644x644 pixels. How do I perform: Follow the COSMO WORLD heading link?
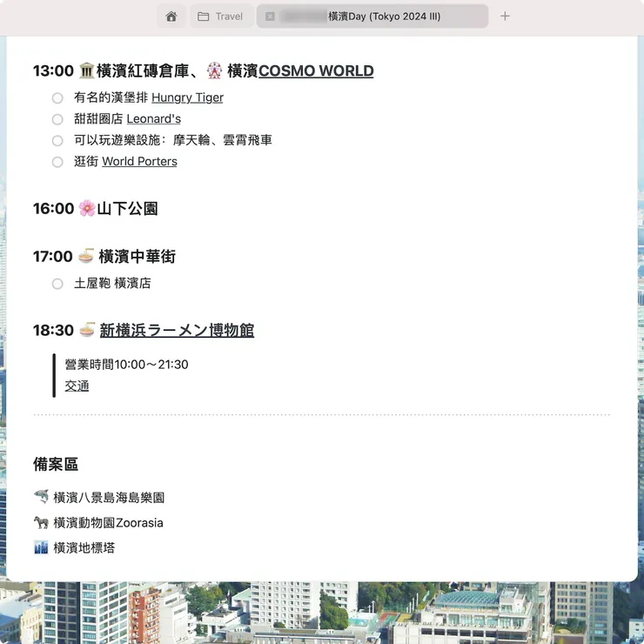tap(316, 70)
